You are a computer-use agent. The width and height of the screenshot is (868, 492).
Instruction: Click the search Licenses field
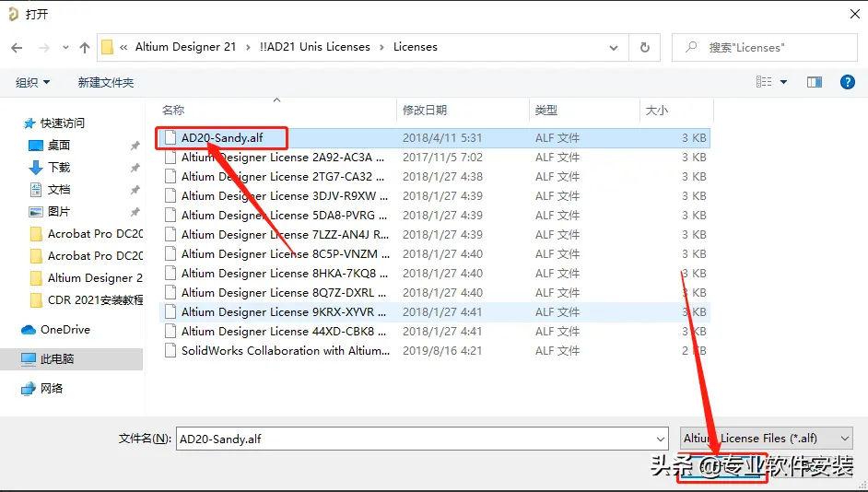[x=765, y=48]
